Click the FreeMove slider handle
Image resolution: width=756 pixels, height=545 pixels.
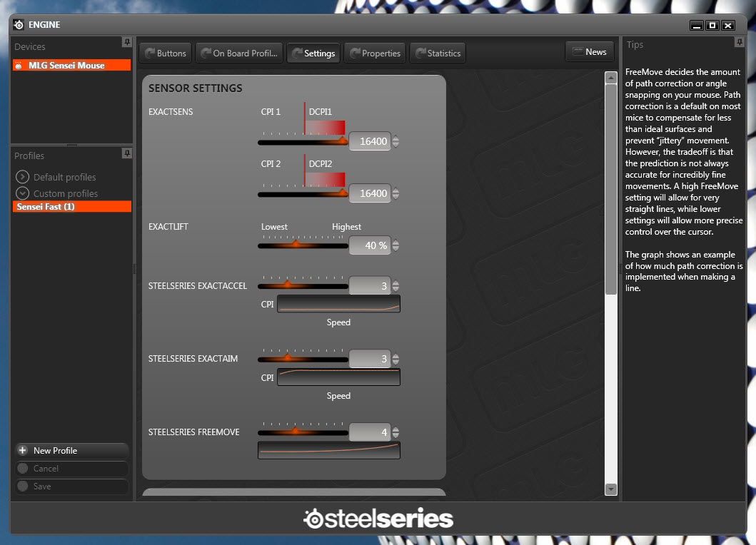295,431
